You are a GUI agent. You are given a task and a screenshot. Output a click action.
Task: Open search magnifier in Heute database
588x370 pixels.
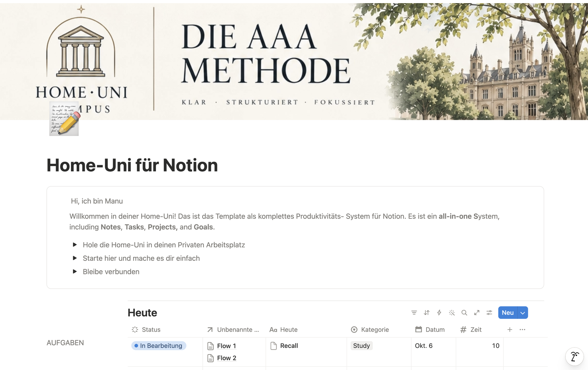point(464,313)
